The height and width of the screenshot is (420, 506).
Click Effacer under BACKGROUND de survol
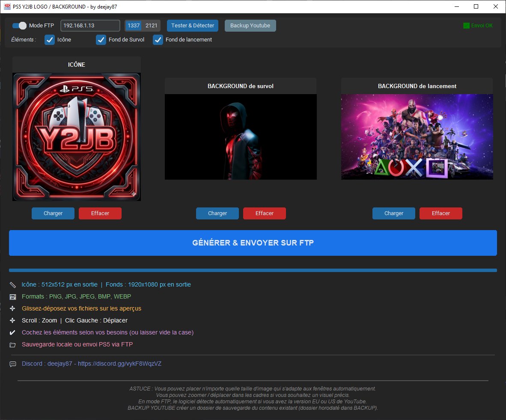pos(264,213)
